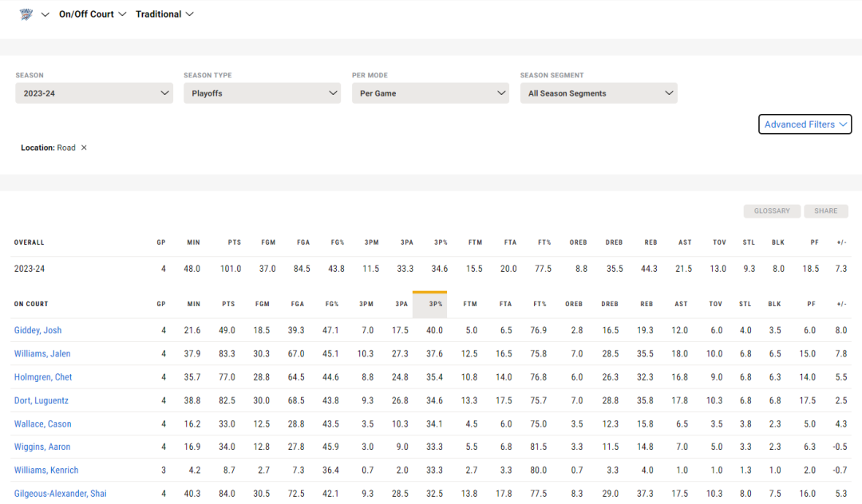This screenshot has height=504, width=862.
Task: Open Dort, Luguentz player link
Action: click(x=42, y=400)
